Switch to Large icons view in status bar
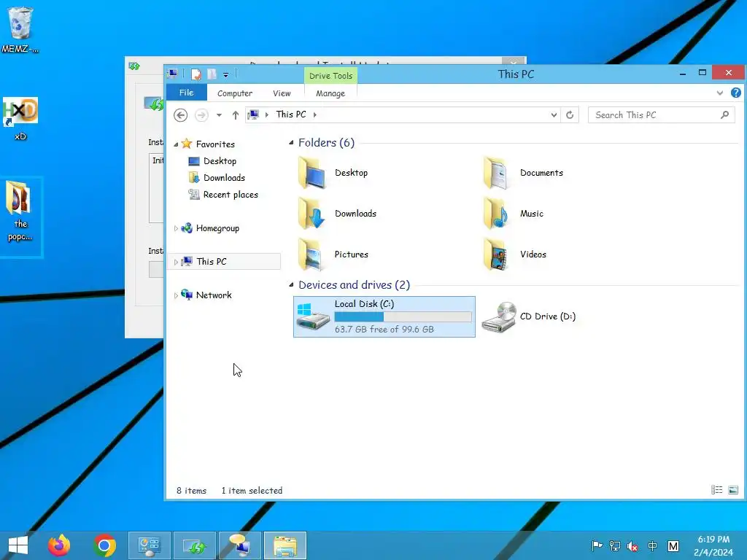This screenshot has height=560, width=747. [x=733, y=490]
